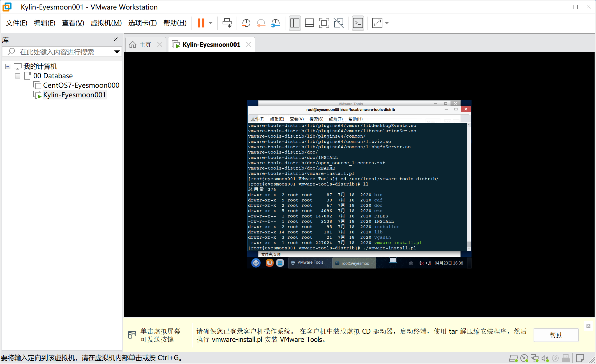Launch Firefox from the guest taskbar
596x364 pixels.
[269, 263]
